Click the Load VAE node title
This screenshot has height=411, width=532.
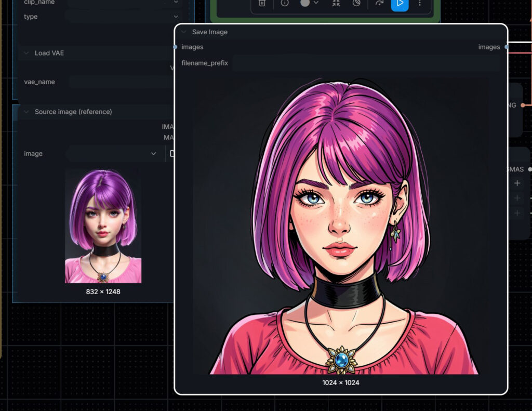point(49,53)
